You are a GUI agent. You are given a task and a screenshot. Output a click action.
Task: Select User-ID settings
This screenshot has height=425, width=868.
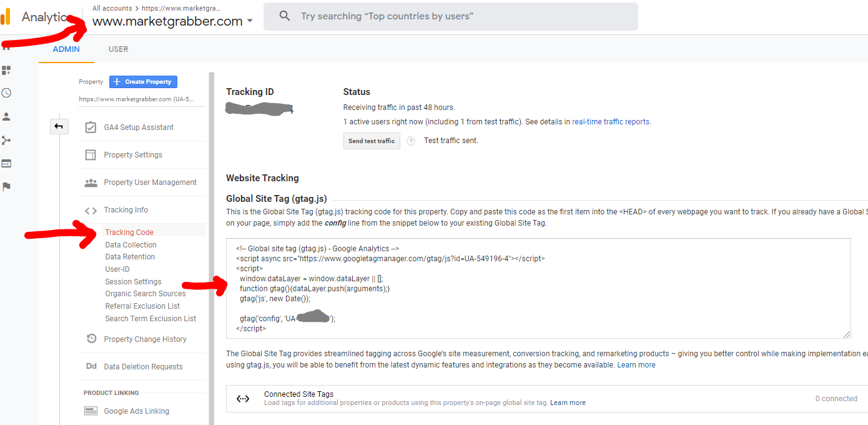(117, 269)
